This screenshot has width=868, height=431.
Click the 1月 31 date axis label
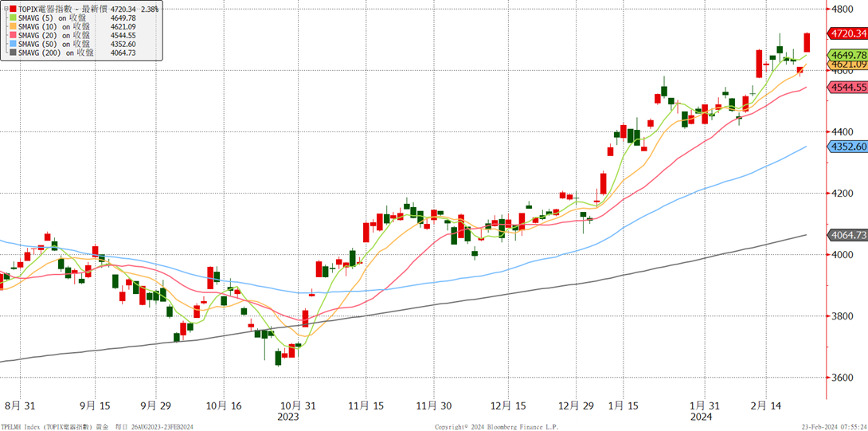705,406
